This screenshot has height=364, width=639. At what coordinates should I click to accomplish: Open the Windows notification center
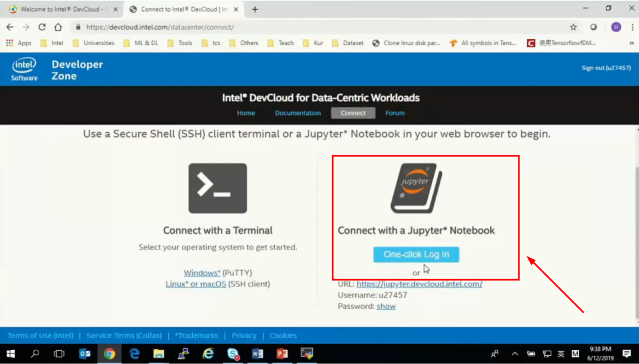(626, 354)
